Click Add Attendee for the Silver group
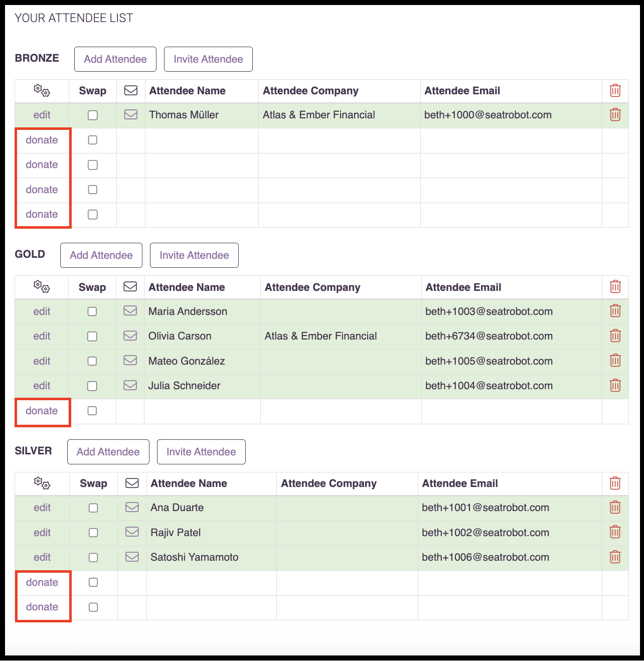644x661 pixels. coord(108,452)
